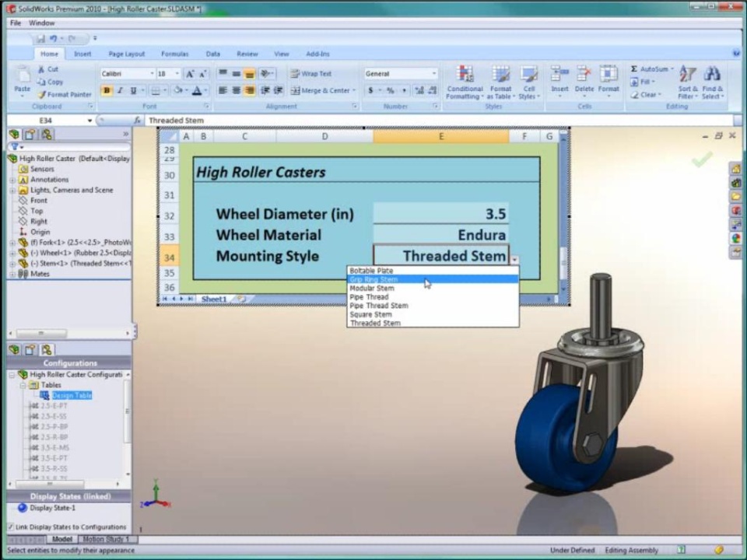Undo the last action in quick access toolbar
This screenshot has width=747, height=560.
pos(53,39)
